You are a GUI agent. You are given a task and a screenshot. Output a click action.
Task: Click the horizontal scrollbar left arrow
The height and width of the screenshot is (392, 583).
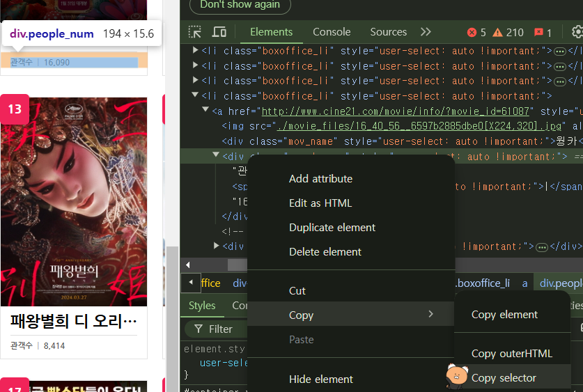tap(188, 265)
